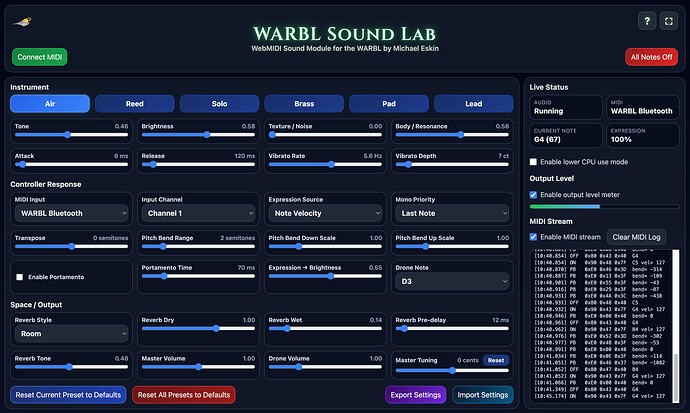Viewport: 690px width, 413px height.
Task: Select the Pad instrument tab
Action: pyautogui.click(x=389, y=104)
